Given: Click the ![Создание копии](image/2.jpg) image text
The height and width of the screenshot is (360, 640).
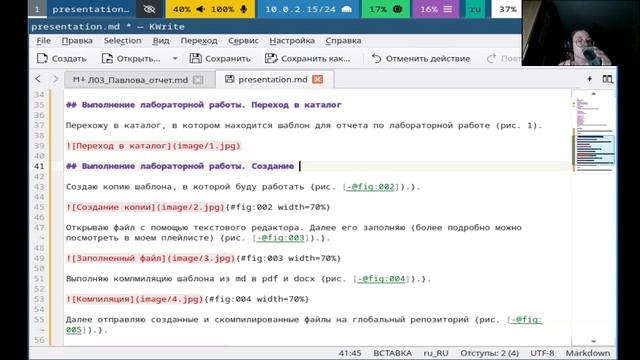Looking at the screenshot, I should coord(145,207).
